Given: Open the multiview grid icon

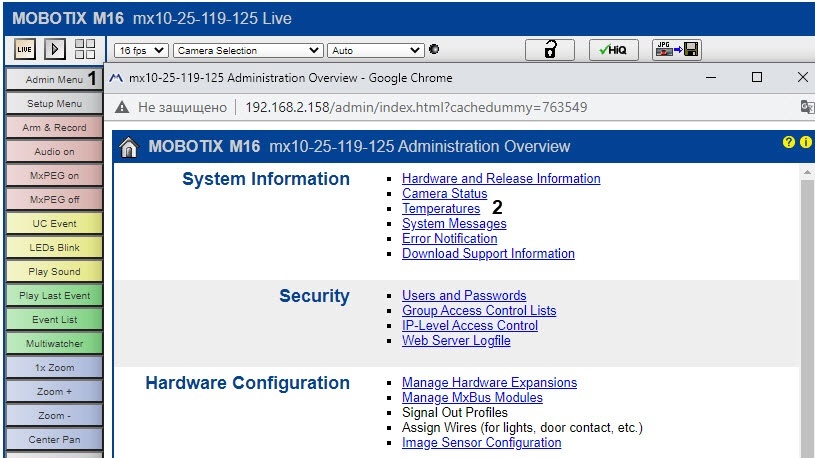Looking at the screenshot, I should point(85,50).
